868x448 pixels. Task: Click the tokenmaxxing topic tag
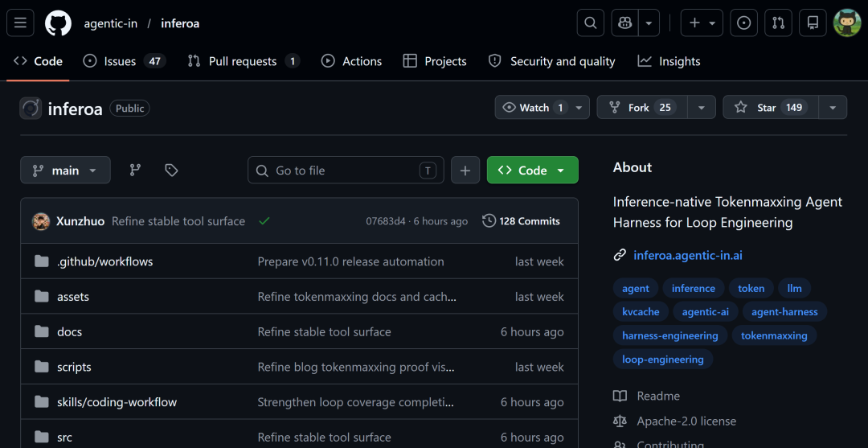(x=774, y=335)
